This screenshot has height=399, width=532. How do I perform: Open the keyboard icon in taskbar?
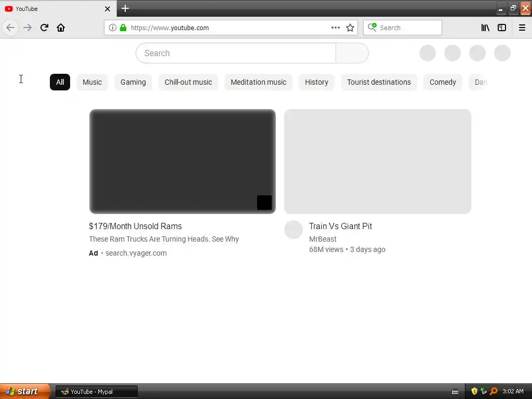point(455,392)
